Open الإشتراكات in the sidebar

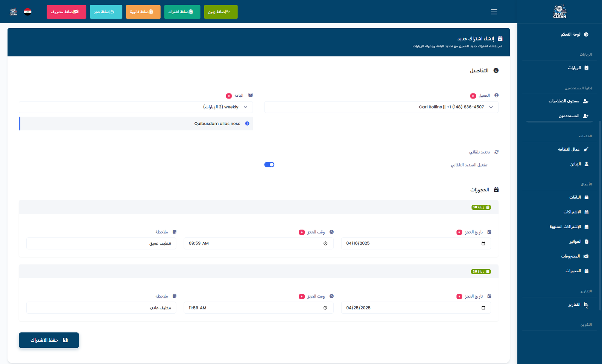[x=572, y=212]
